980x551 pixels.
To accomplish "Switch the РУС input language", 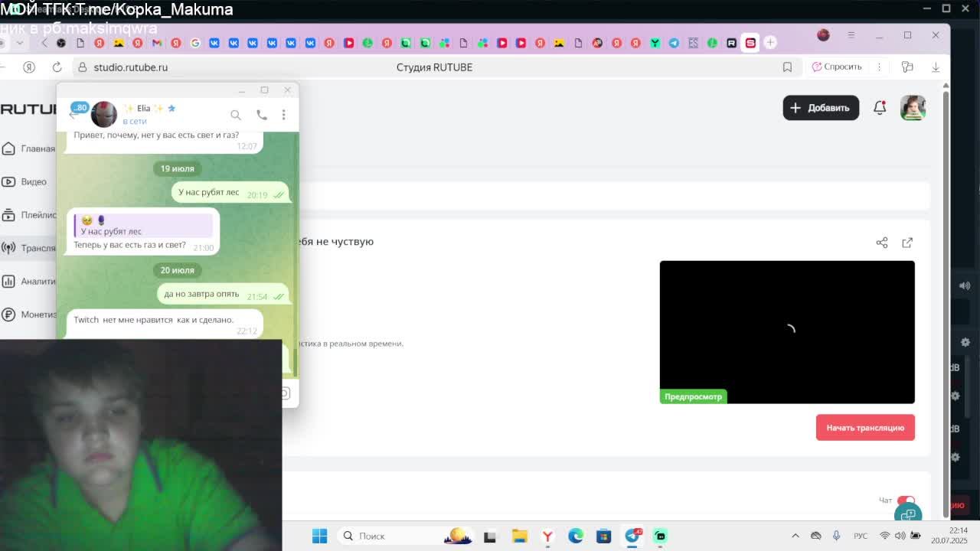I will (861, 536).
